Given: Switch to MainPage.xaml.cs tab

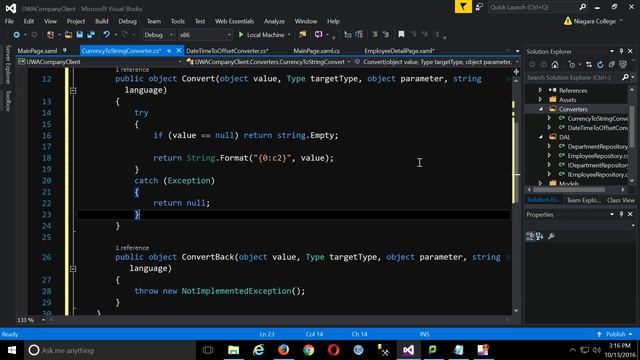Looking at the screenshot, I should point(316,51).
